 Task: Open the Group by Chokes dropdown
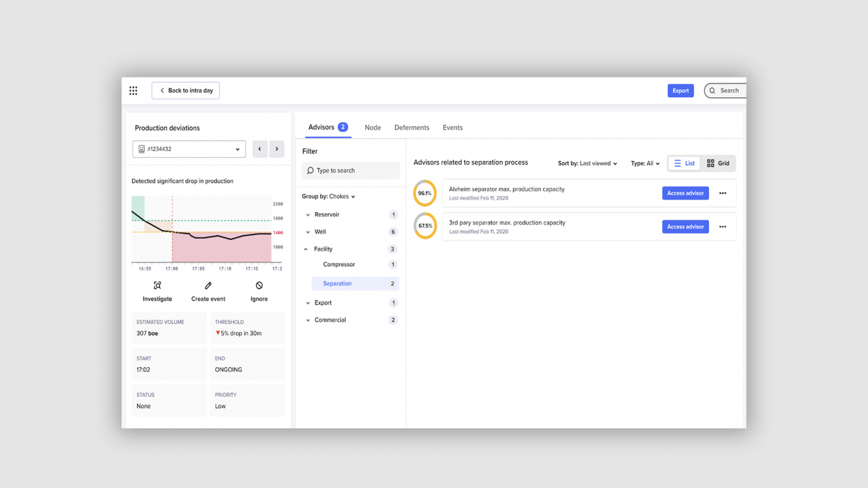click(x=328, y=197)
